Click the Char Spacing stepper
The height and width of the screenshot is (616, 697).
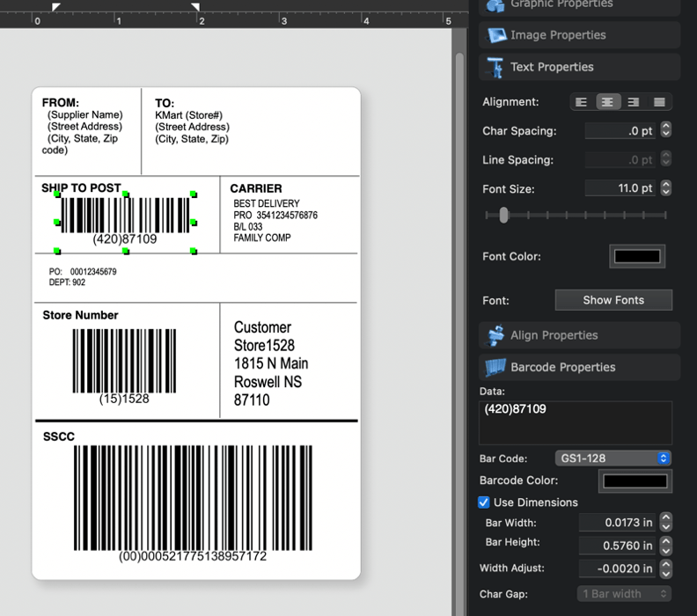665,130
